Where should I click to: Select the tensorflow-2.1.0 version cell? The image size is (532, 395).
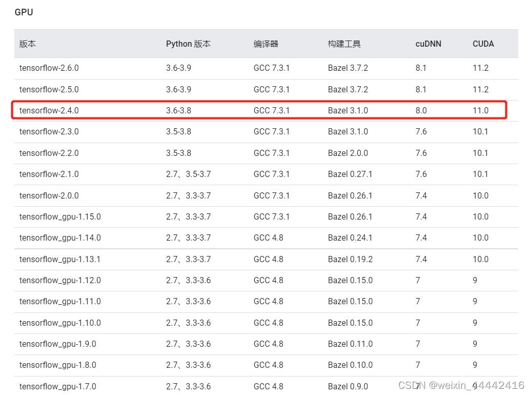(49, 174)
